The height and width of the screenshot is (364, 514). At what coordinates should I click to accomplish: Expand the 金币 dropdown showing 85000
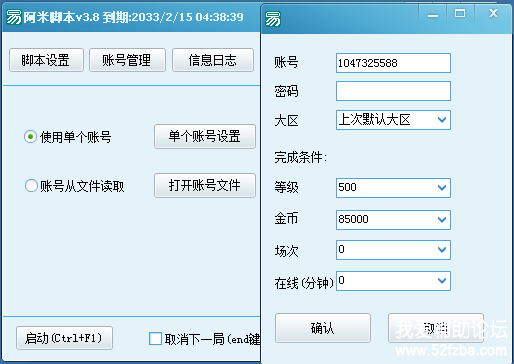(x=442, y=220)
